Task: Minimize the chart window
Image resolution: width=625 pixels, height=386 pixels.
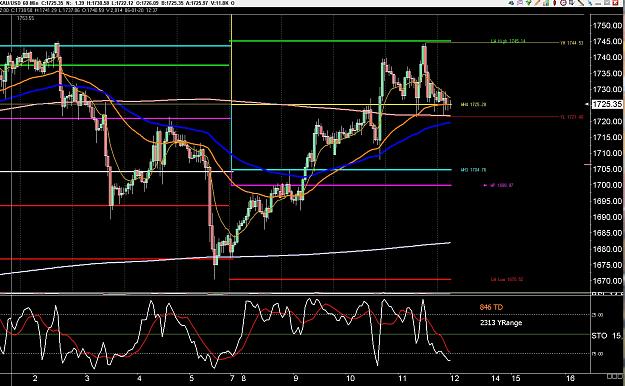Action: 599,4
